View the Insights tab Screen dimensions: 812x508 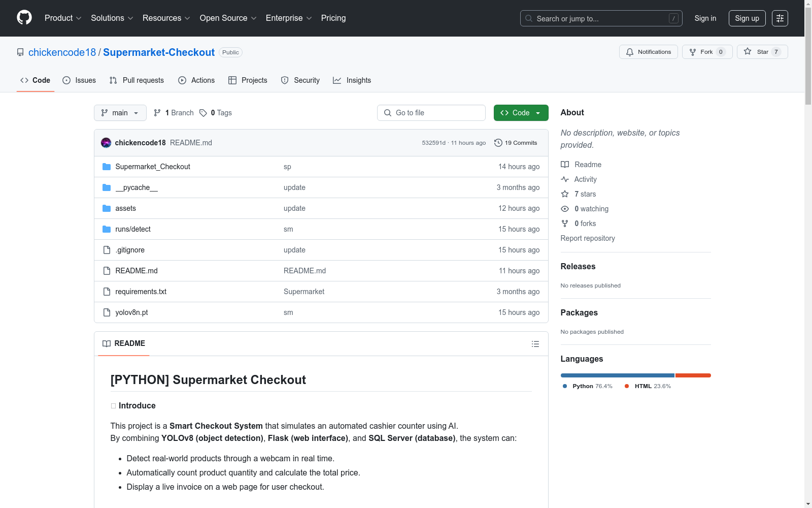(352, 80)
